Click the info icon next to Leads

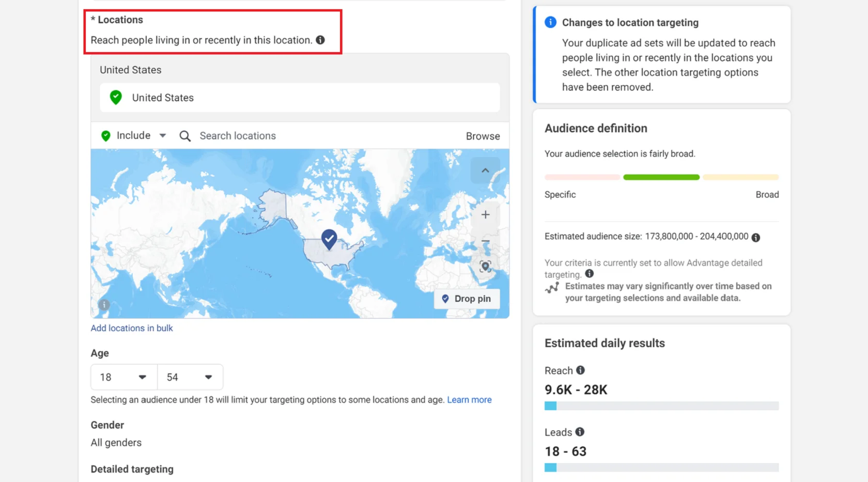tap(580, 432)
